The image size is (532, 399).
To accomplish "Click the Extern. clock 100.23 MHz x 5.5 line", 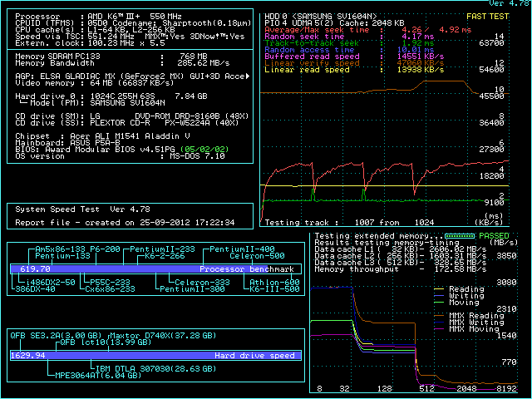I will click(x=90, y=43).
